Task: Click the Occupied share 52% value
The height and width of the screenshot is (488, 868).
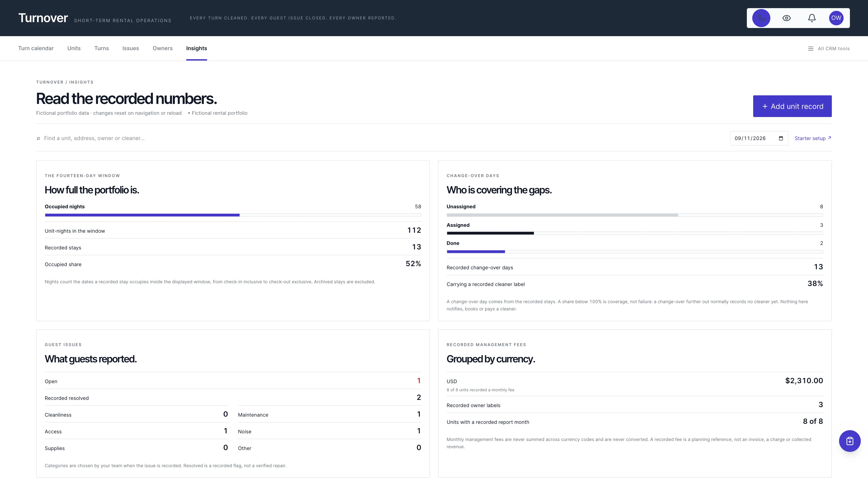Action: point(413,264)
